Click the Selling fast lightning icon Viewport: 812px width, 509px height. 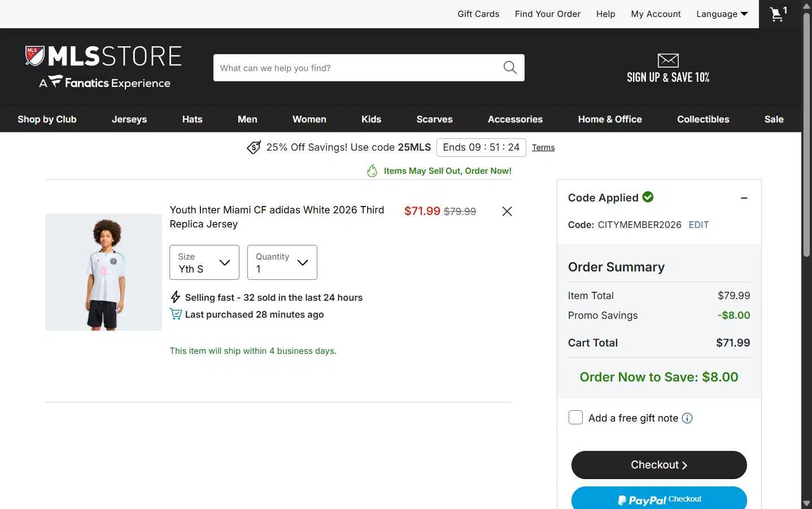(176, 297)
